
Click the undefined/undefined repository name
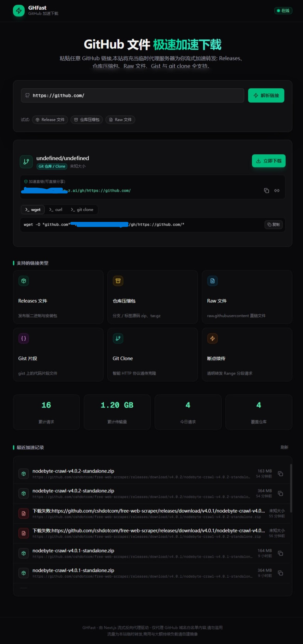(x=63, y=158)
